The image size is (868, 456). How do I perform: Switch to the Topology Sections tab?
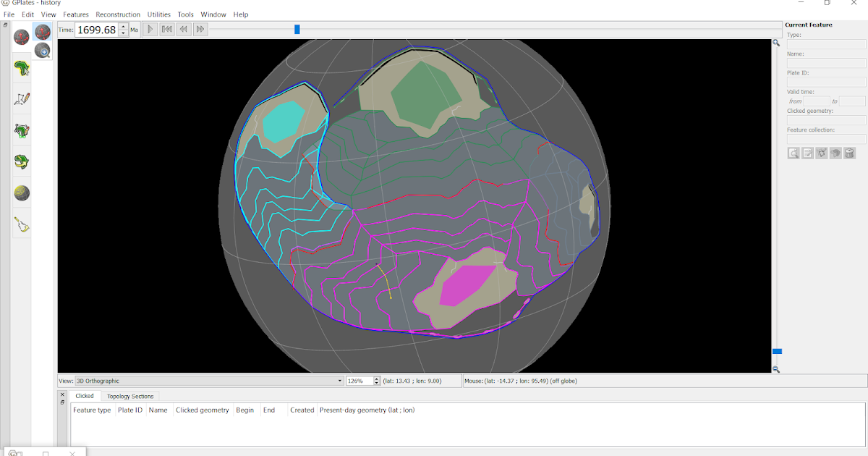(131, 396)
